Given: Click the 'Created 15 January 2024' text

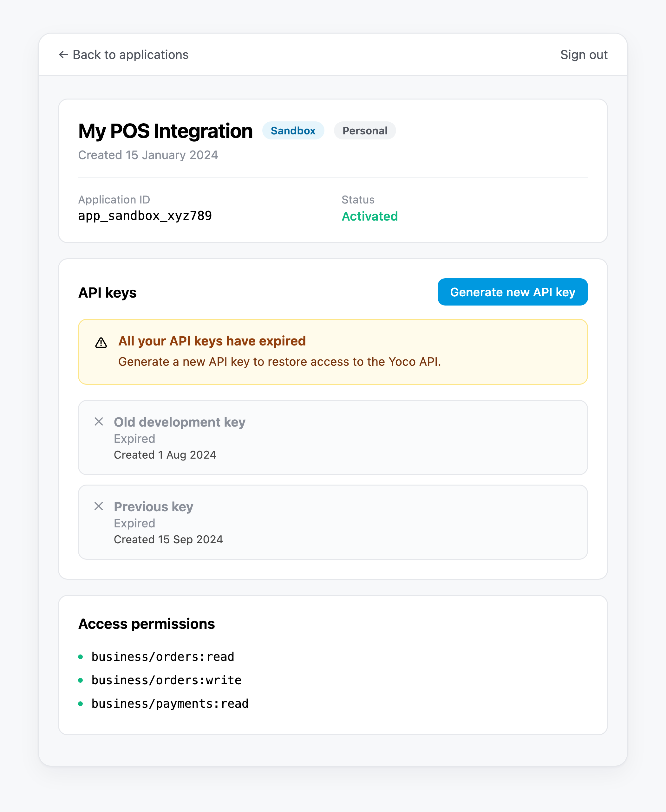Looking at the screenshot, I should tap(148, 155).
